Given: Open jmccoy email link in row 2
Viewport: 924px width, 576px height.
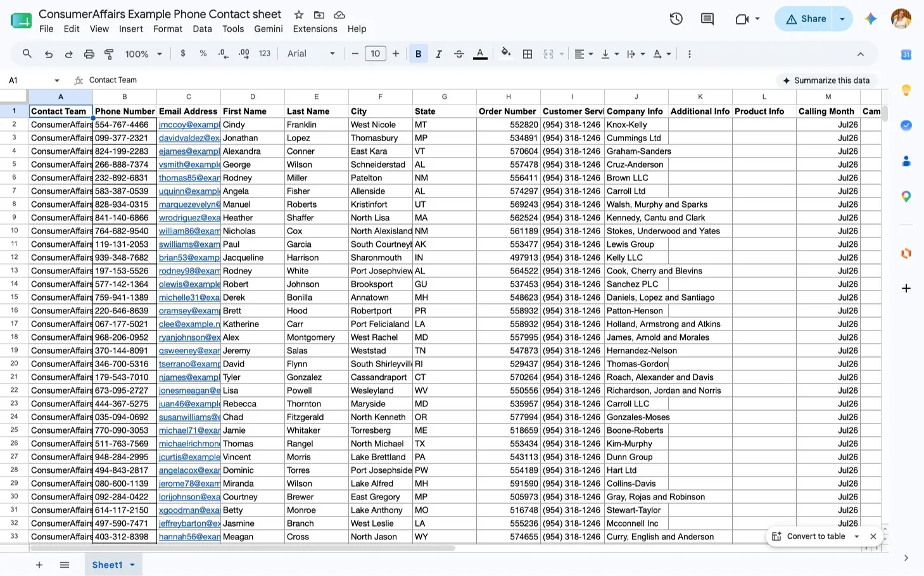Looking at the screenshot, I should 189,125.
